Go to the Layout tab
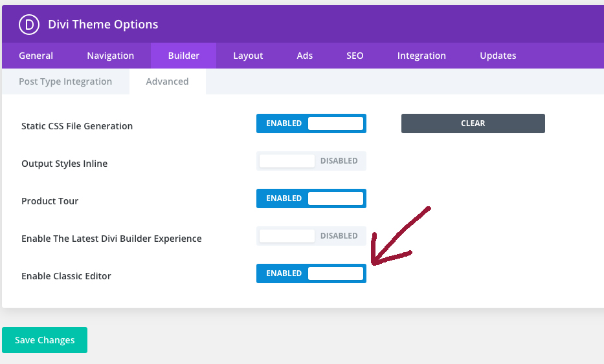 [248, 56]
